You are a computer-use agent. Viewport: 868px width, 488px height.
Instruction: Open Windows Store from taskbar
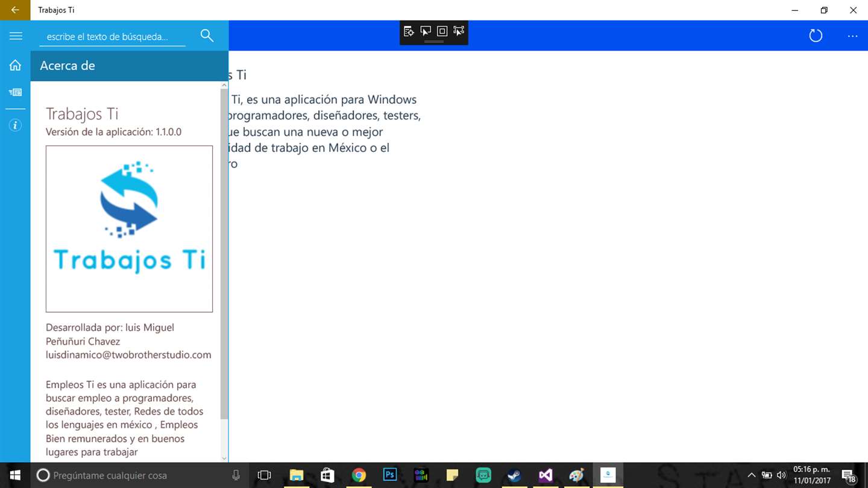point(327,475)
